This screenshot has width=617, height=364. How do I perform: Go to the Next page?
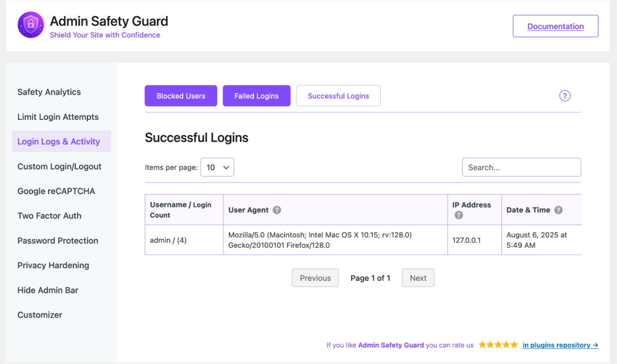[x=418, y=278]
